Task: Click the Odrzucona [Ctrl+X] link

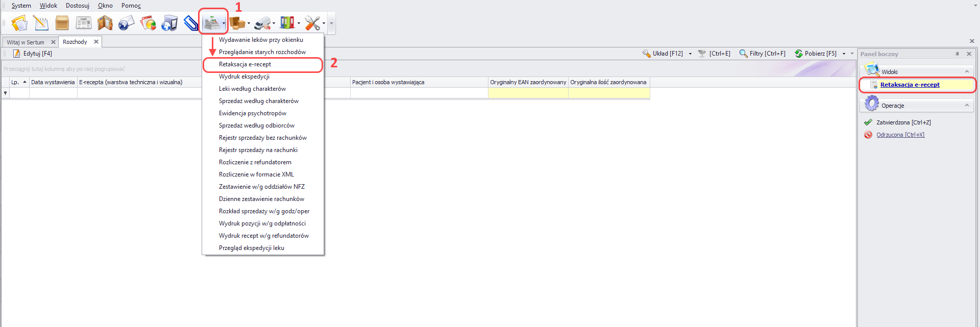Action: (900, 135)
